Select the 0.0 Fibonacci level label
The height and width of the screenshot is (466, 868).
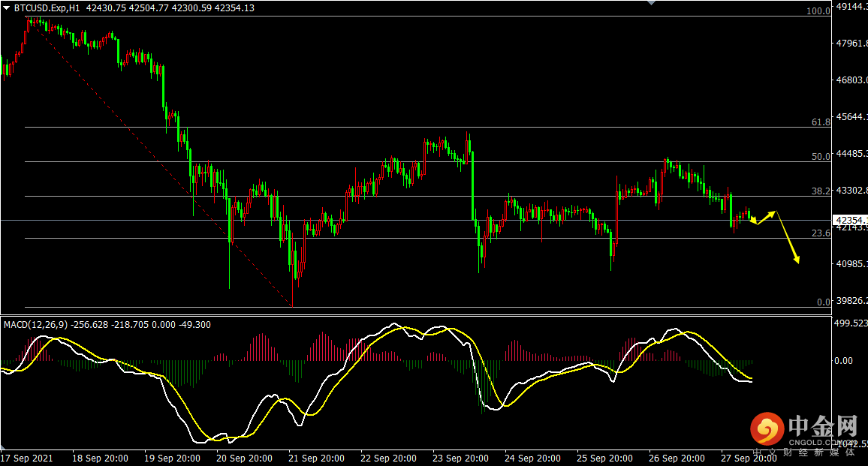click(x=824, y=302)
